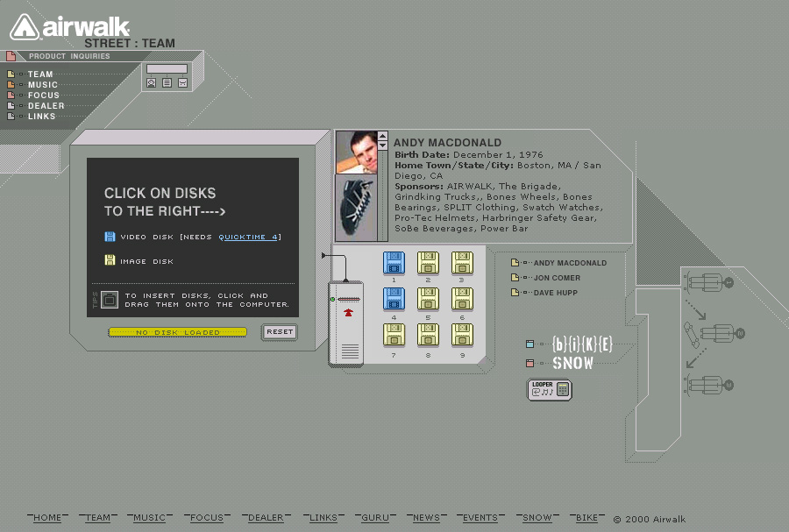
Task: Select rider Andy Macdonald in the team list
Action: coord(570,263)
